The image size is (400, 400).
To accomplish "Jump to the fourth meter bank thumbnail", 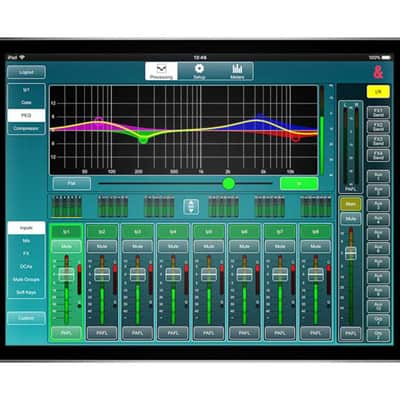I will (x=223, y=206).
